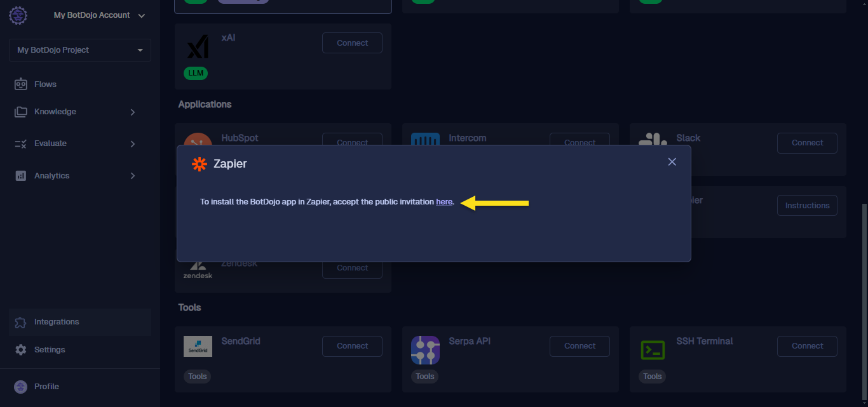Click the Tools tag under SendGrid
This screenshot has height=407, width=868.
click(x=197, y=377)
